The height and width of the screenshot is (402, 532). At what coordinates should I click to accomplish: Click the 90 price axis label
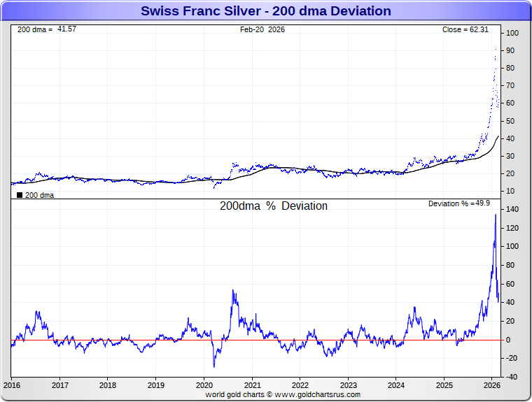click(512, 50)
